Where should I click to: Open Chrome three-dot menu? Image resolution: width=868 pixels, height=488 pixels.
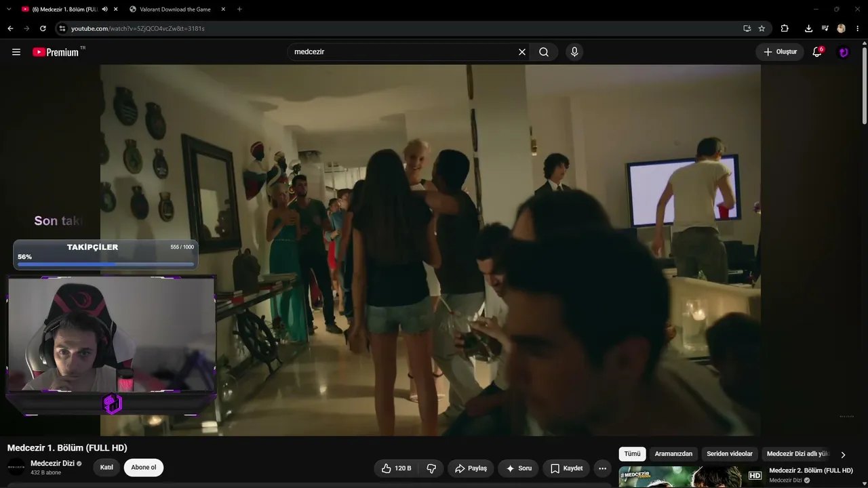coord(858,28)
